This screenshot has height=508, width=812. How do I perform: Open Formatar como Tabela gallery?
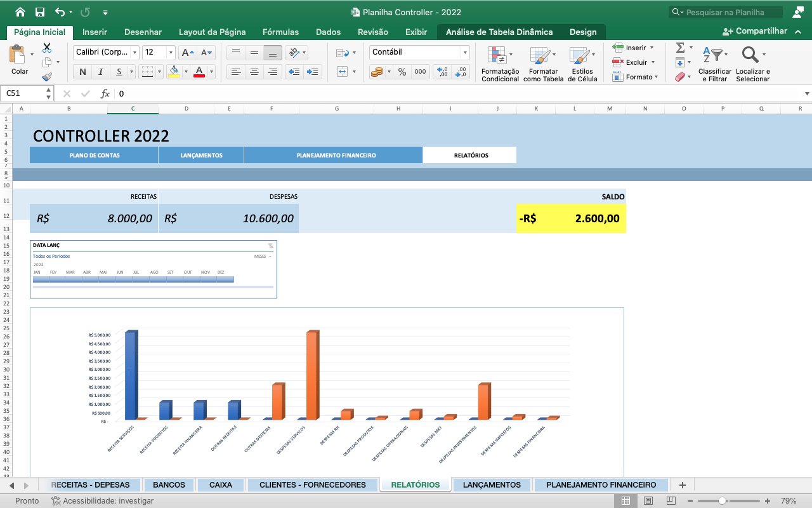[x=543, y=63]
